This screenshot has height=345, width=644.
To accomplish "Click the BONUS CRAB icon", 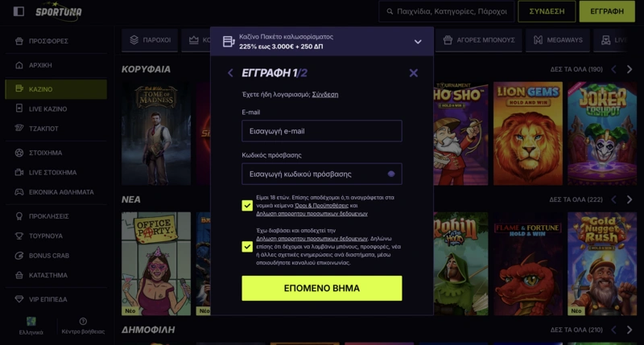I will [19, 256].
